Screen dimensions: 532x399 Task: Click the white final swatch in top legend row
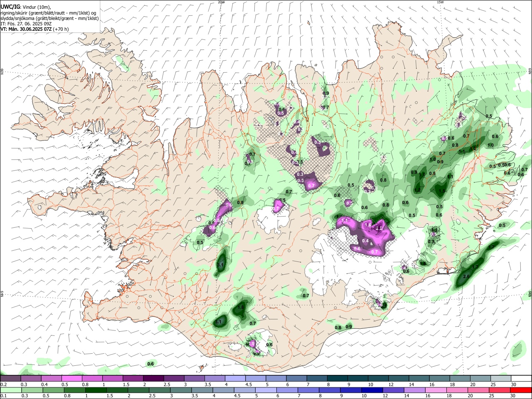[x=521, y=379]
